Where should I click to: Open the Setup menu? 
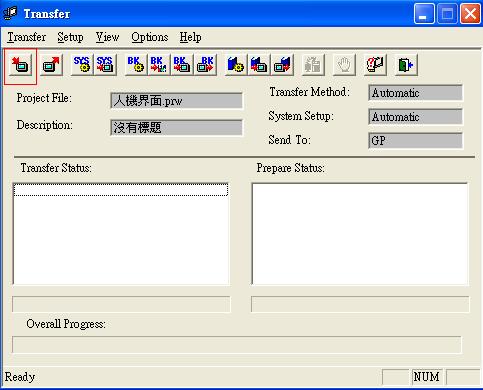click(70, 37)
